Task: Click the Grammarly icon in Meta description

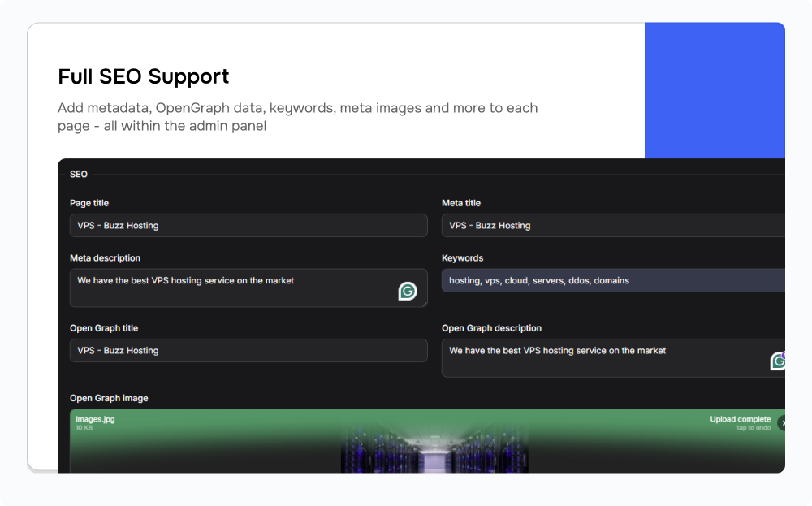Action: coord(408,291)
